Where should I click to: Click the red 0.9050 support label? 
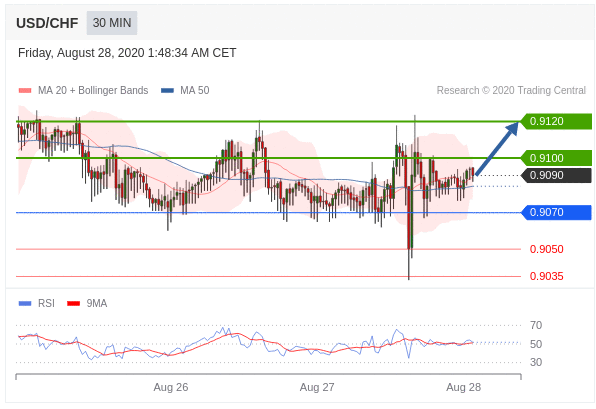(x=547, y=249)
